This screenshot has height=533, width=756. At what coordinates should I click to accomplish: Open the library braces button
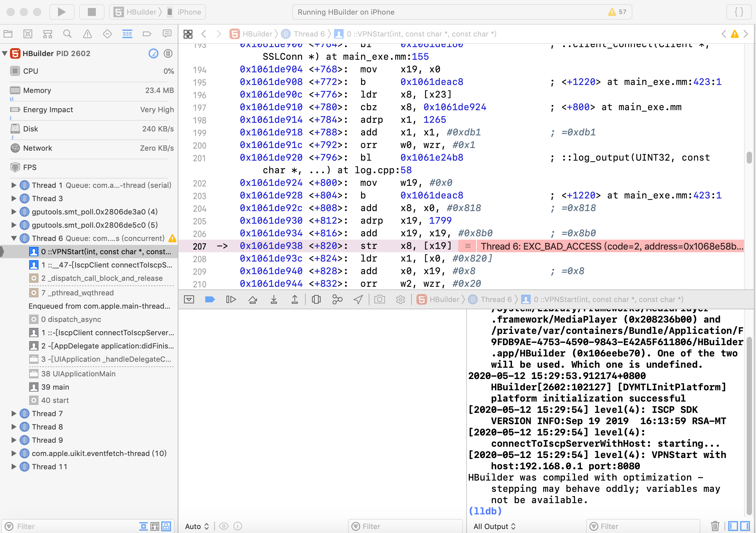[739, 12]
